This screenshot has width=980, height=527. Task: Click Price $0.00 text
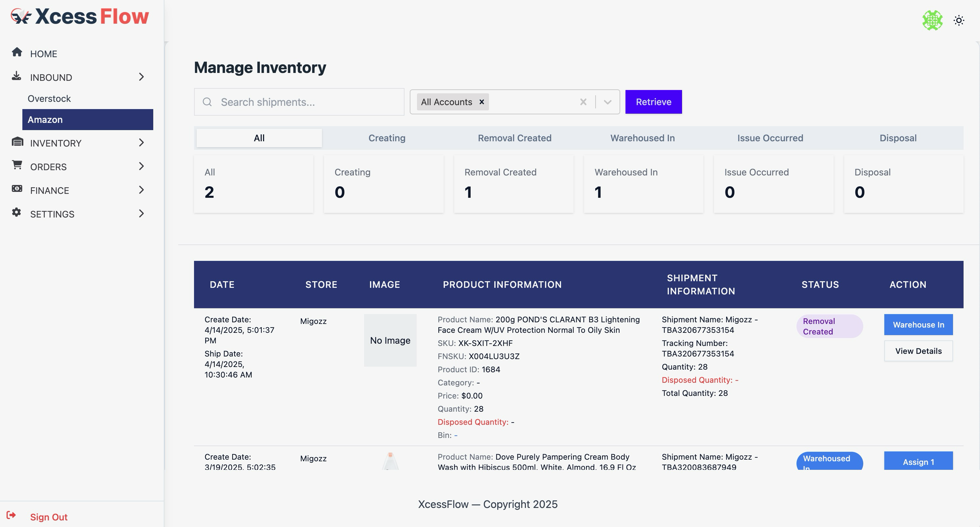460,396
